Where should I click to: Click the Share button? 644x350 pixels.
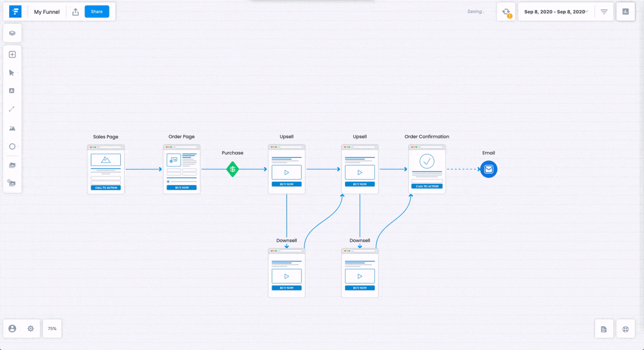(x=97, y=11)
